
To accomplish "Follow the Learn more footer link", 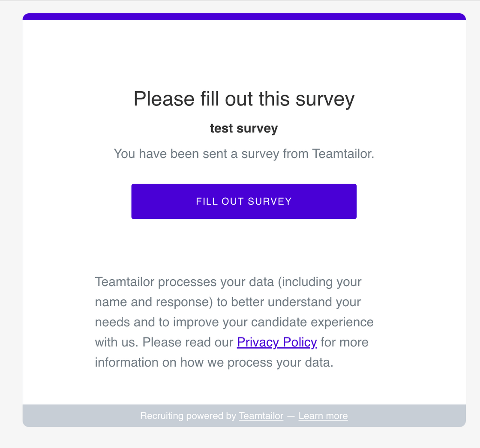I will pos(323,416).
